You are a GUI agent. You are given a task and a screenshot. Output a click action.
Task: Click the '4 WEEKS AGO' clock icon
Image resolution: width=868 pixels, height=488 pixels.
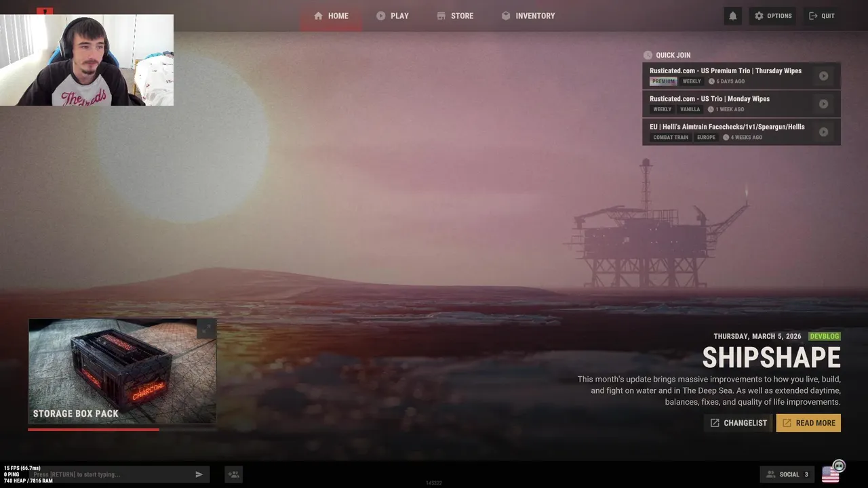[726, 138]
